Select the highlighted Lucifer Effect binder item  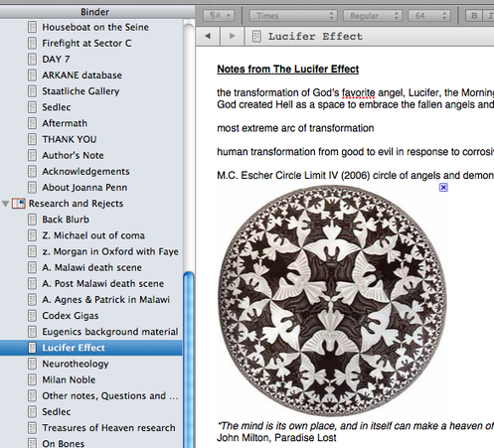(91, 348)
